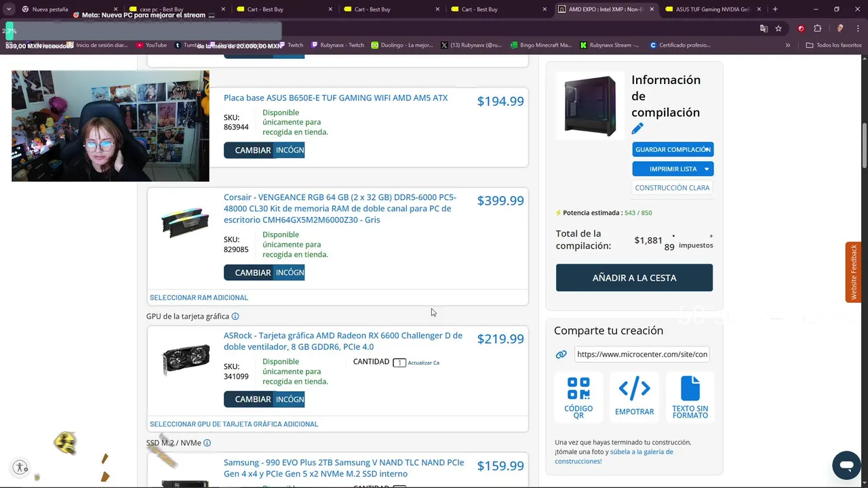Click CAMBIAR for the Corsair RAM

[x=250, y=272]
